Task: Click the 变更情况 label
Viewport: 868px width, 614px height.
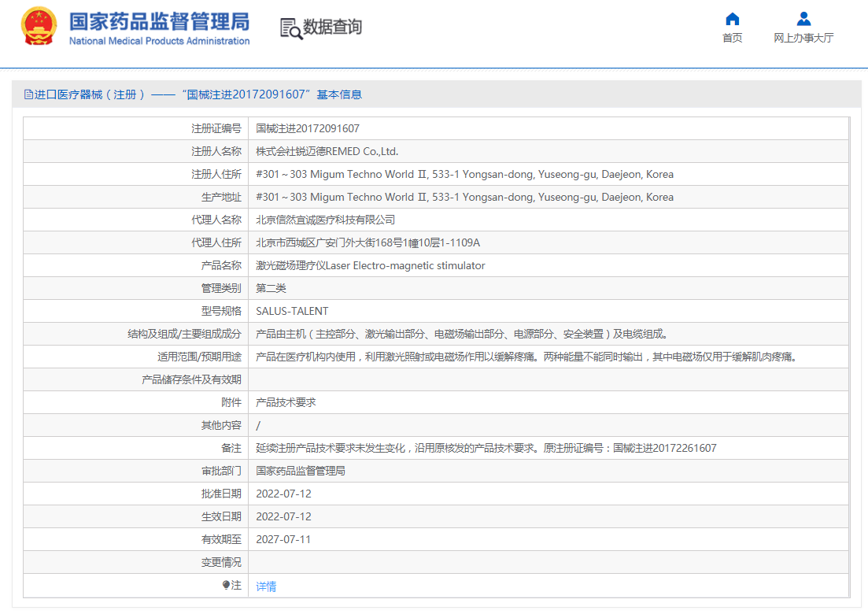Action: coord(221,563)
